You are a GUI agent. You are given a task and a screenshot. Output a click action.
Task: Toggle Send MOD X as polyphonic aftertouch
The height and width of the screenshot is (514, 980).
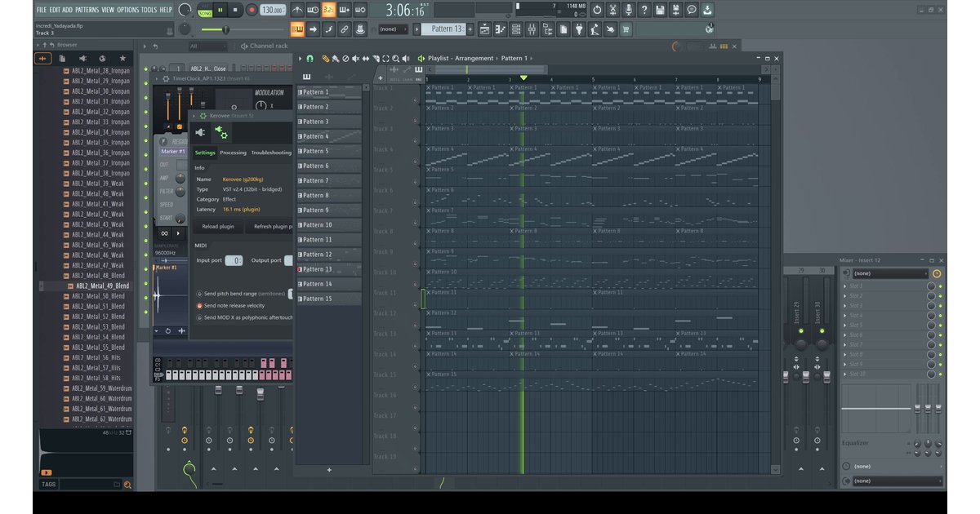pyautogui.click(x=199, y=318)
